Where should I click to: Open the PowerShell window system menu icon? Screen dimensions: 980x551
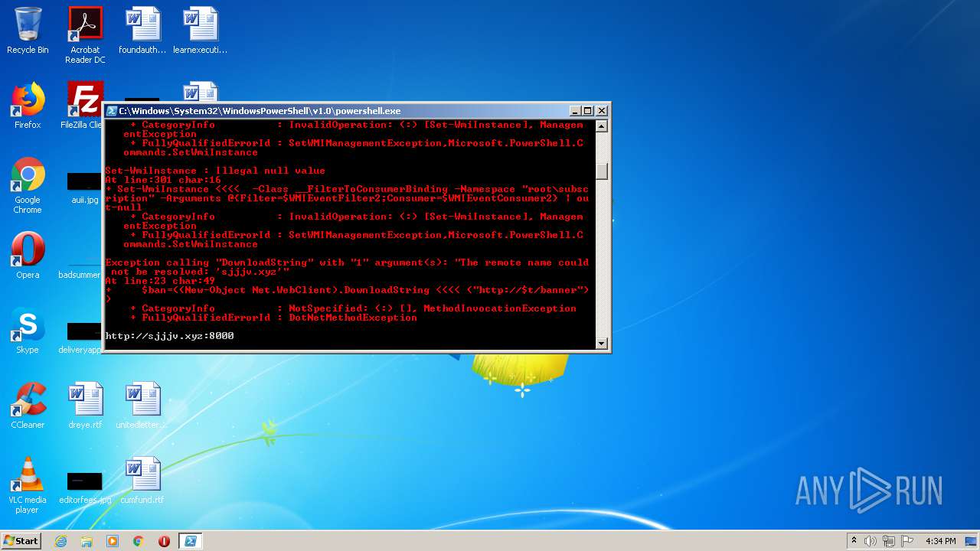coord(112,111)
